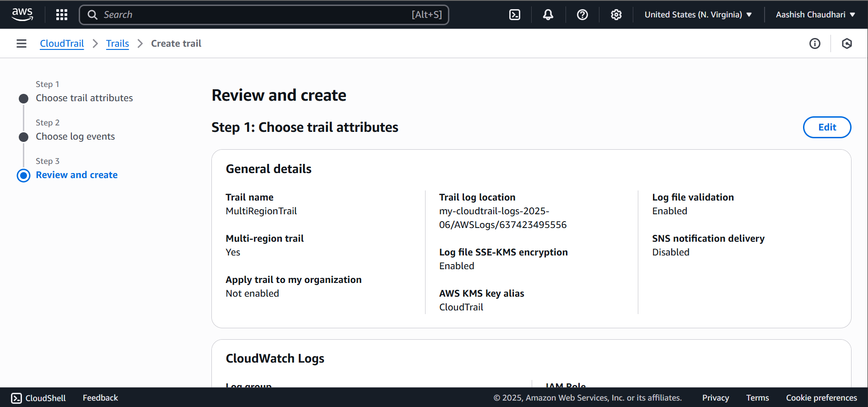Click the Step 1 circle marker
The image size is (868, 407).
[x=24, y=98]
